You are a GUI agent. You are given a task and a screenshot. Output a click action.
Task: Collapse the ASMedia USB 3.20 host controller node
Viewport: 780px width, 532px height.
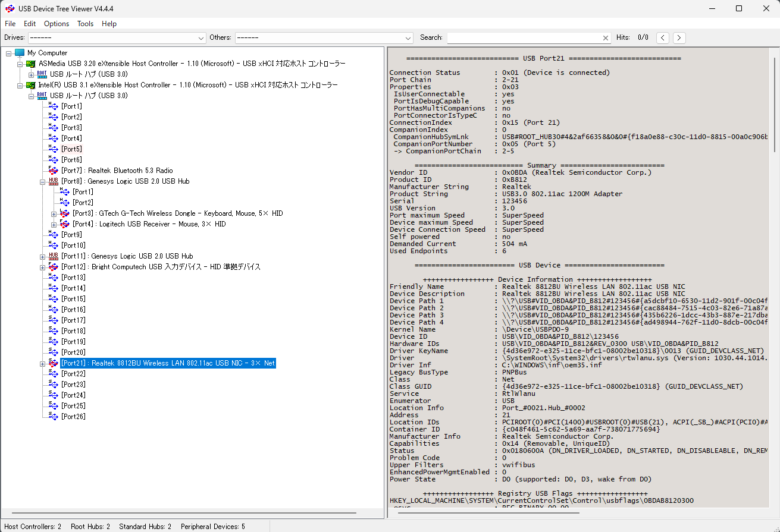point(20,64)
